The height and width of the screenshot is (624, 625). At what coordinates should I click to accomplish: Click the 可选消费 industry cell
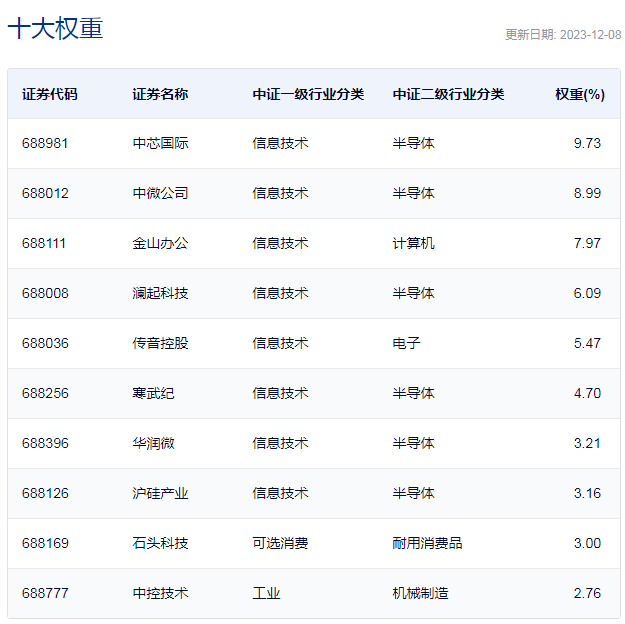pyautogui.click(x=280, y=543)
